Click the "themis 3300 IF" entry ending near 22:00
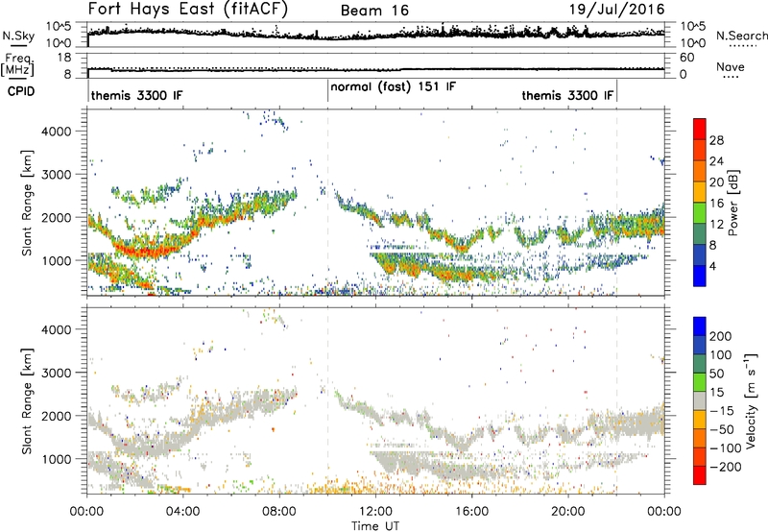The image size is (768, 532). tap(567, 95)
